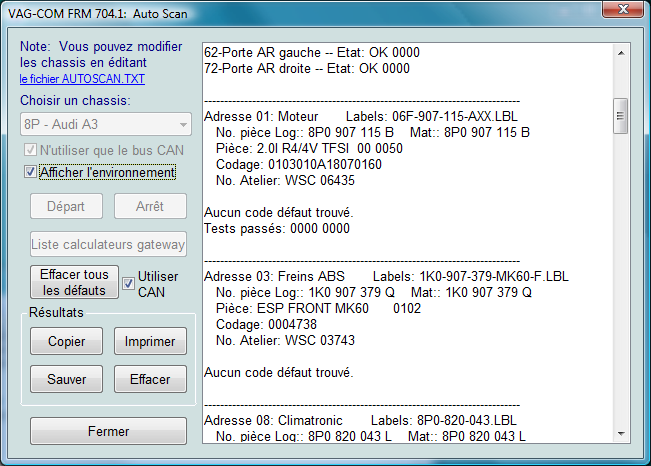This screenshot has width=651, height=466.
Task: Click 'Codage: 0103010A18070160' text
Action: coord(299,164)
